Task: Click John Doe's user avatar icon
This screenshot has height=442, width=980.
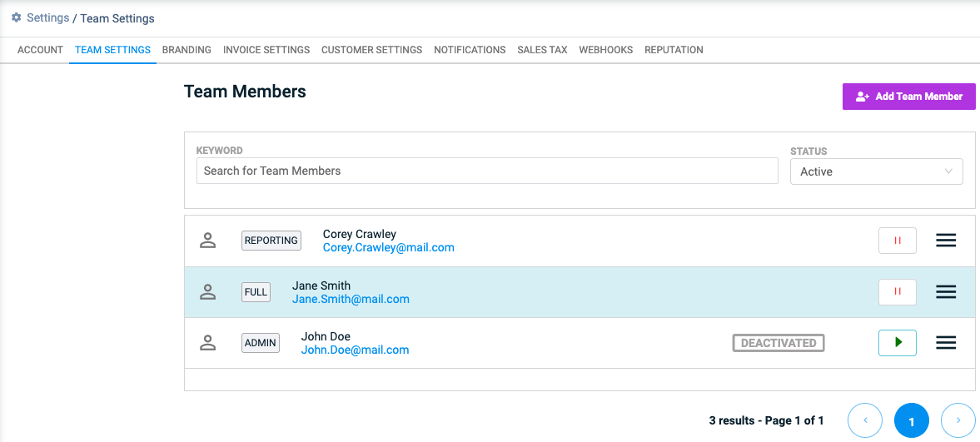Action: coord(207,343)
